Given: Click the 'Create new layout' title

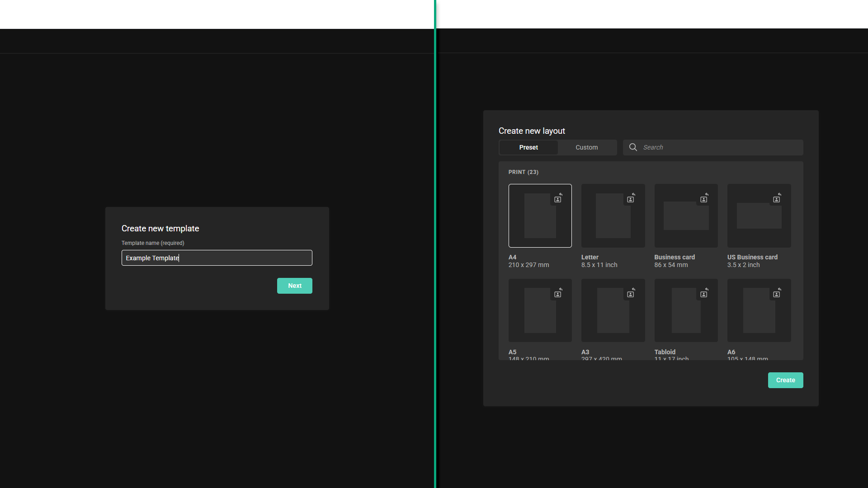Looking at the screenshot, I should point(532,131).
